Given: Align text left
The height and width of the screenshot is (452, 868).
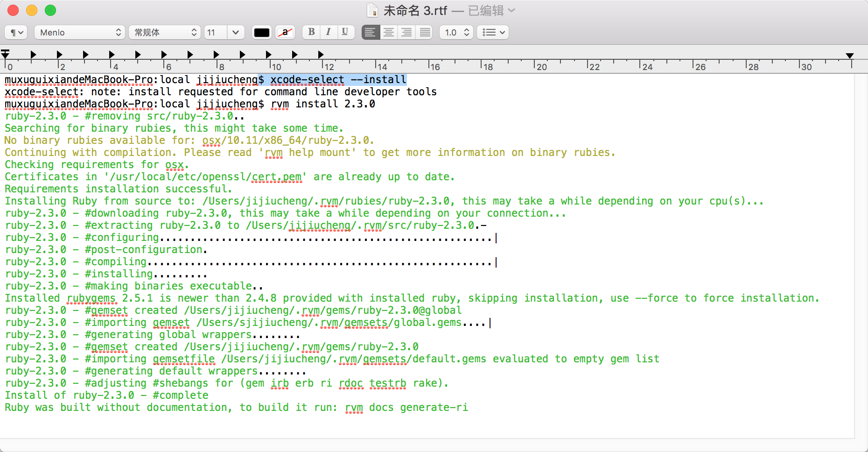Looking at the screenshot, I should click(371, 32).
